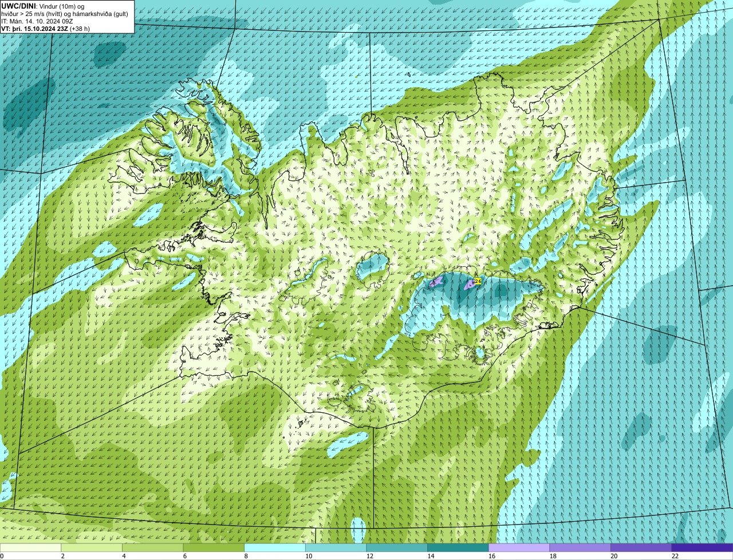Click the 'VT: þri. 15.10.2024 23Z' line

point(46,29)
